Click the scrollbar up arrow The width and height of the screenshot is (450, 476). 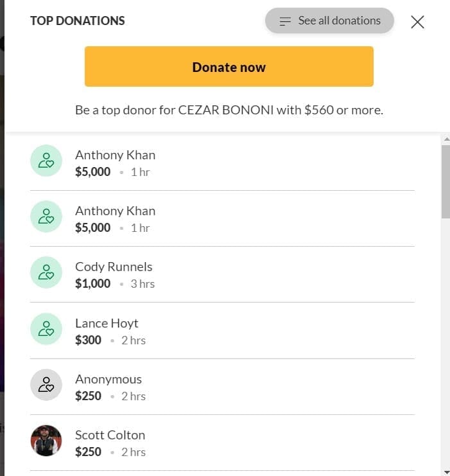click(446, 139)
